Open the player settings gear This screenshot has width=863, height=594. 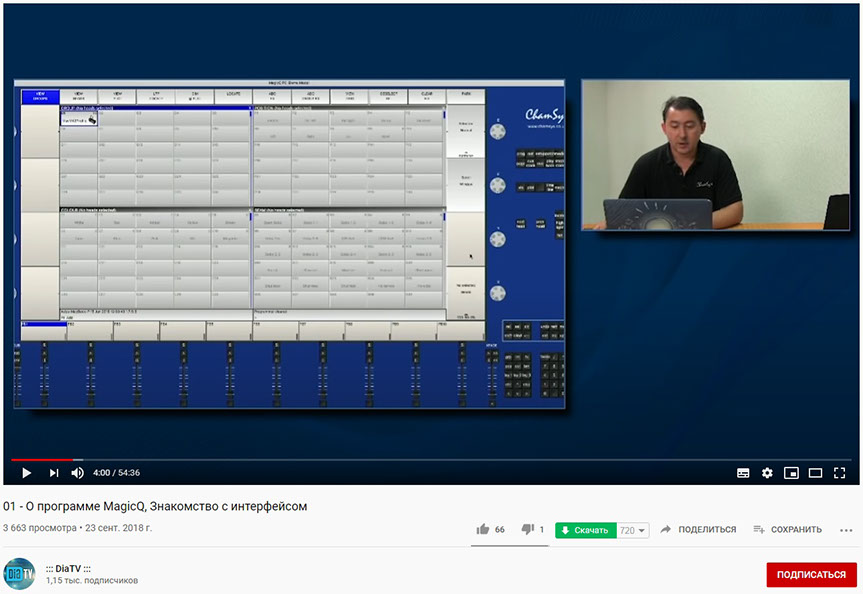point(767,473)
